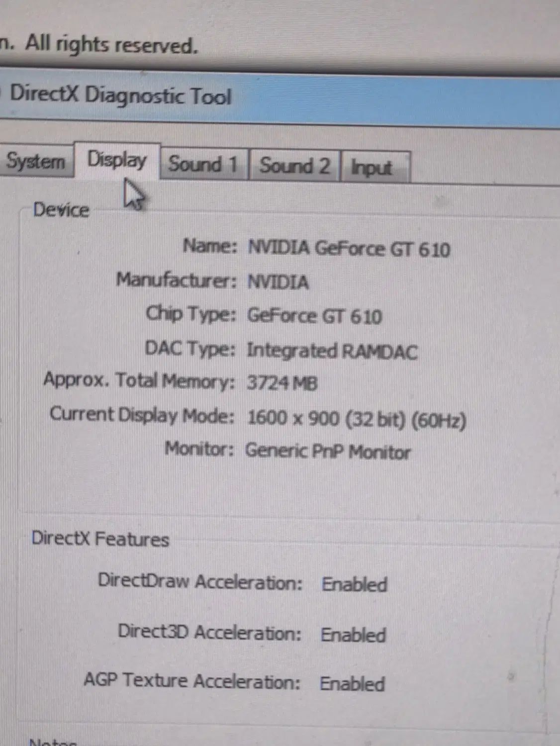Click the DirectDraw Acceleration Enabled value
560x746 pixels.
coord(354,584)
